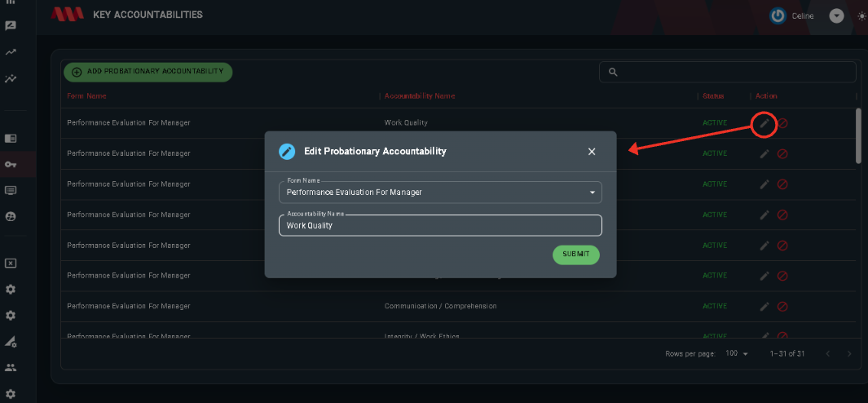Open the Form Name dropdown
868x403 pixels.
tap(440, 193)
